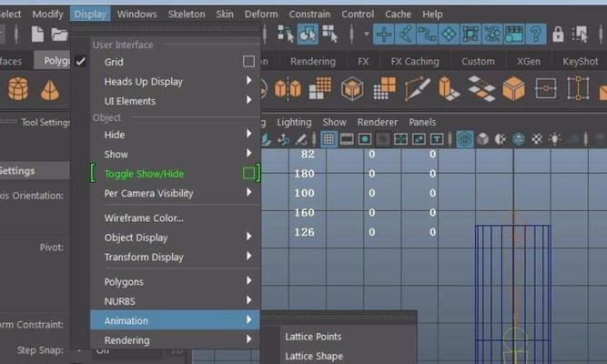This screenshot has height=364, width=607.
Task: Switch to the FX Caching shelf tab
Action: pyautogui.click(x=415, y=61)
